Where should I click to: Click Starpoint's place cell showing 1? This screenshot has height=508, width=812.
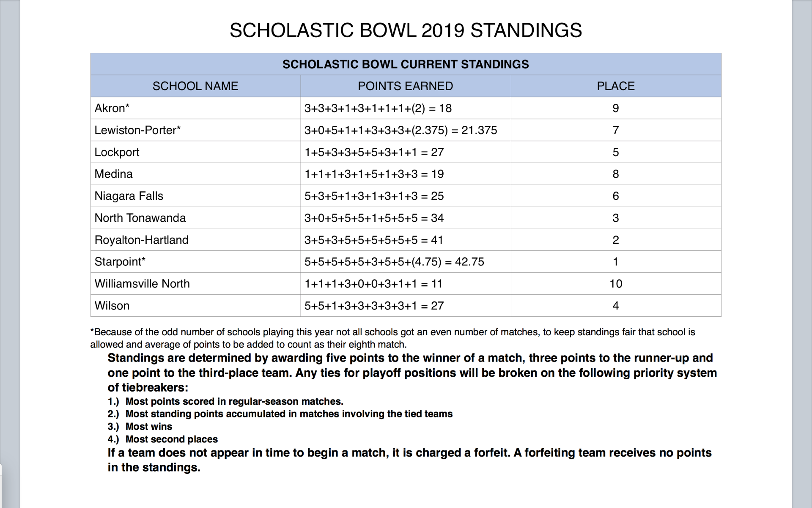615,262
